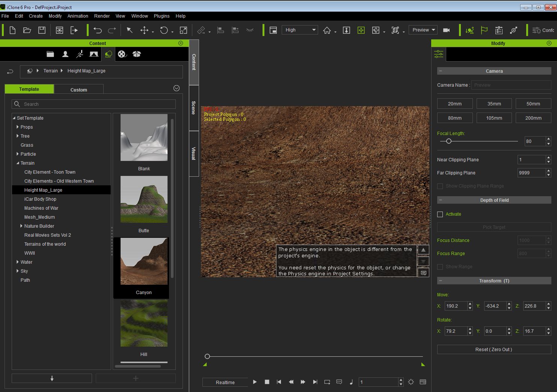Click the Home camera view icon
557x392 pixels.
click(327, 30)
